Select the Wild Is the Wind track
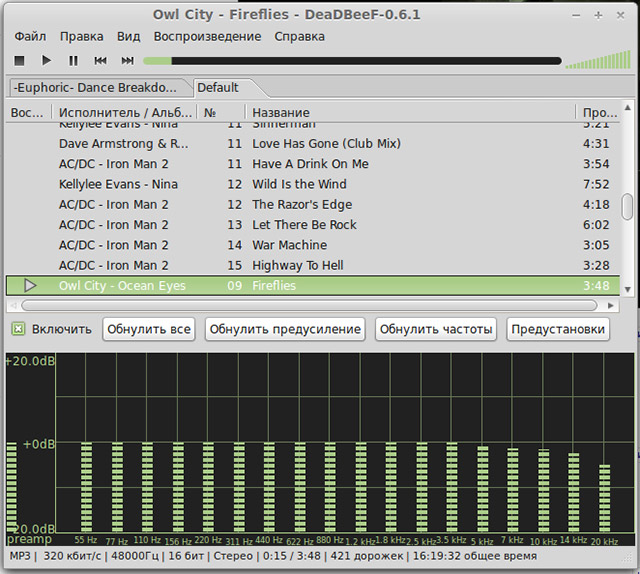Viewport: 640px width, 574px height. tap(313, 184)
